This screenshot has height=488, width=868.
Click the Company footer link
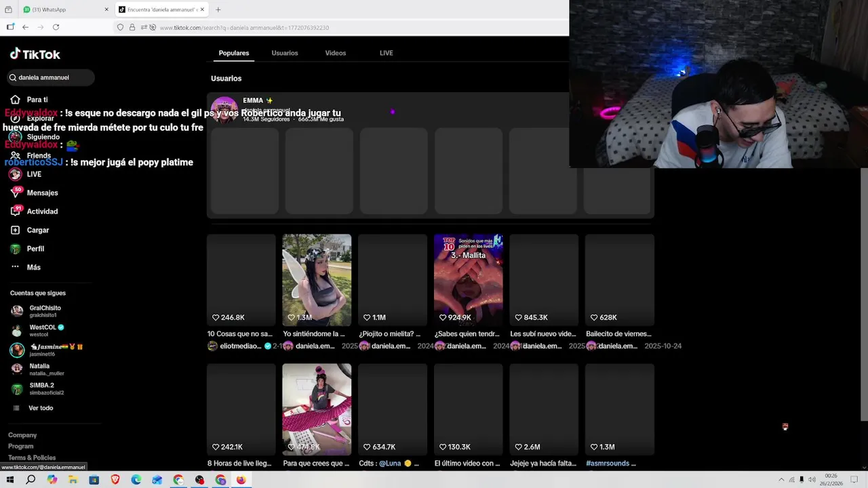click(22, 435)
